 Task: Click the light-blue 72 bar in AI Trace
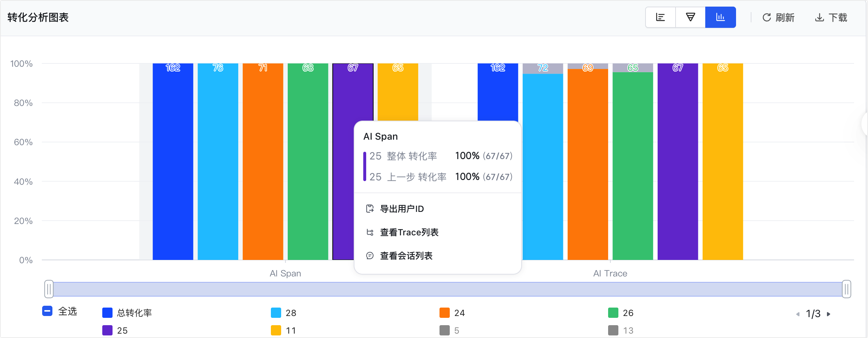543,167
